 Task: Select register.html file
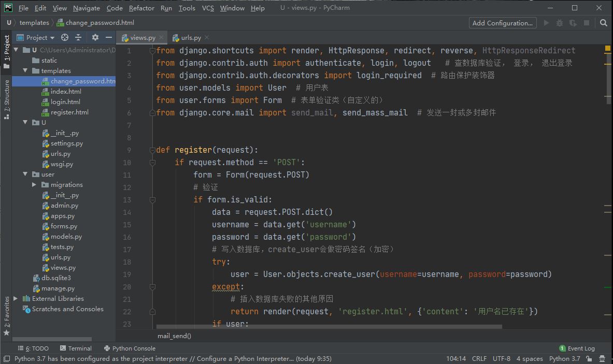pos(65,112)
